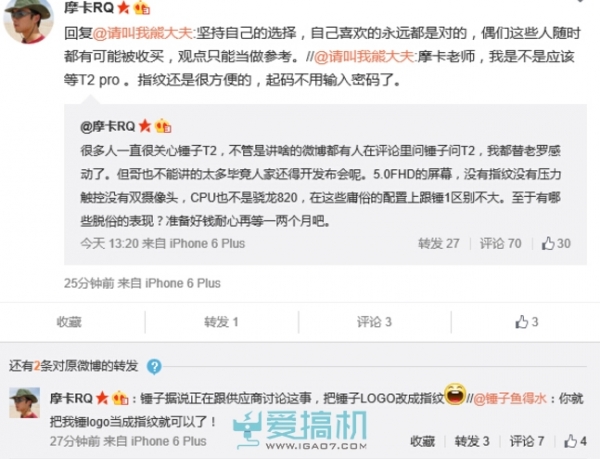This screenshot has height=459, width=600.
Task: Click the thumbs-up icon with 4 likes
Action: [570, 441]
